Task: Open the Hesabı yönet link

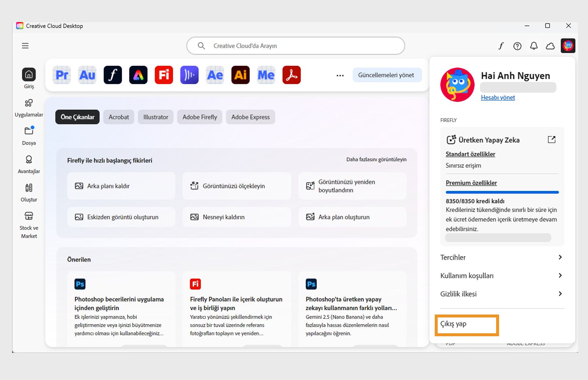Action: 498,97
